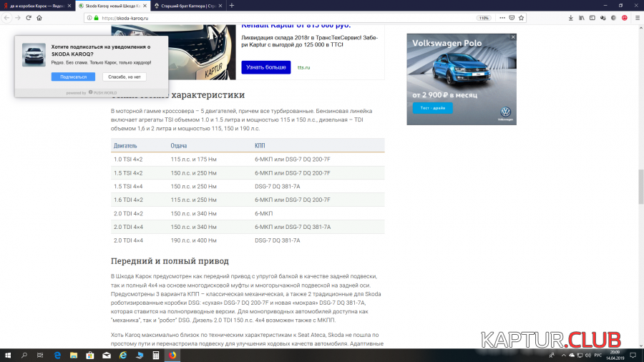644x362 pixels.
Task: Launch Microsoft Edge from the taskbar
Action: pos(57,356)
